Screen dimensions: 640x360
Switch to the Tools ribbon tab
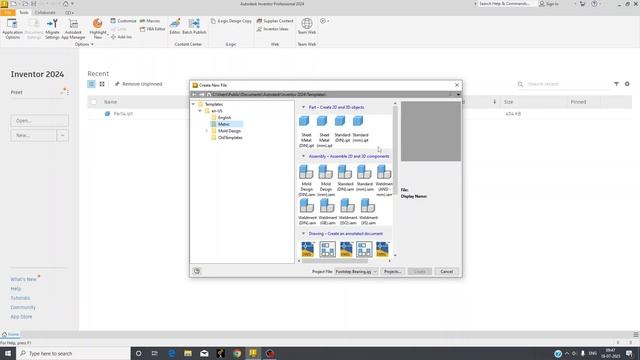click(x=24, y=13)
